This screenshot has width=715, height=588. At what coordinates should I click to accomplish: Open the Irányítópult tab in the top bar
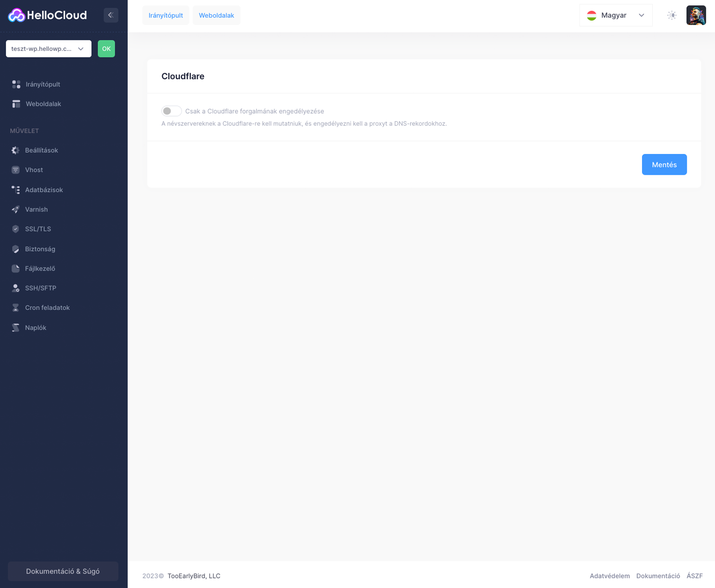[x=166, y=15]
